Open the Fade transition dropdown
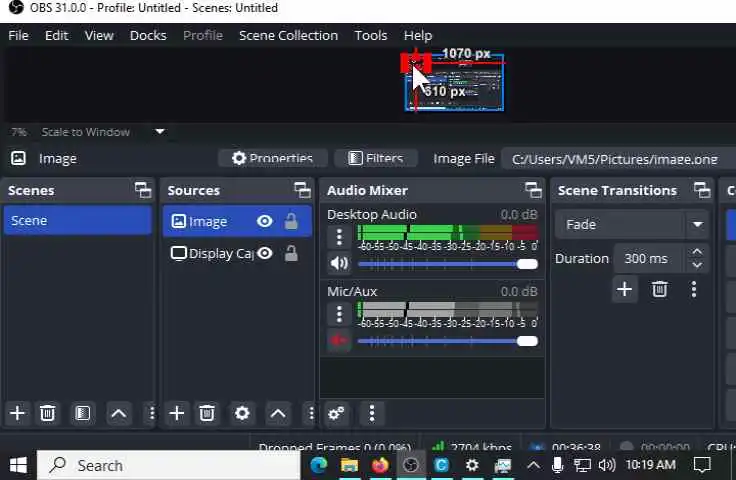This screenshot has width=736, height=480. click(x=631, y=224)
